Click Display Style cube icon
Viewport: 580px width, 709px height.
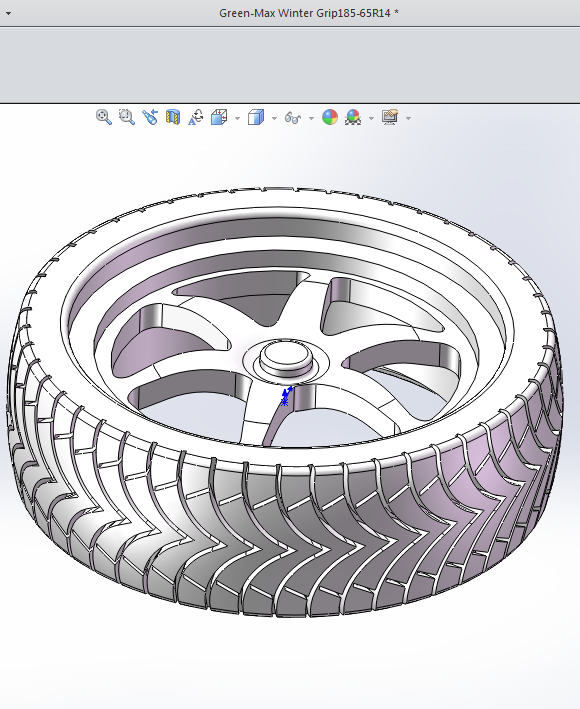click(256, 117)
